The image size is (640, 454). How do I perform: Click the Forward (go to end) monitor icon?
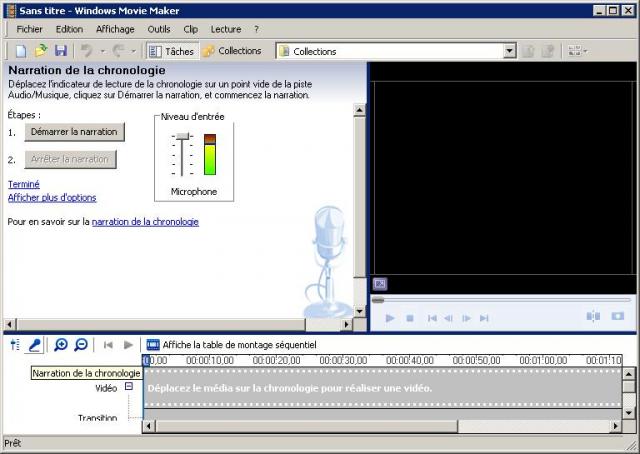coord(484,318)
